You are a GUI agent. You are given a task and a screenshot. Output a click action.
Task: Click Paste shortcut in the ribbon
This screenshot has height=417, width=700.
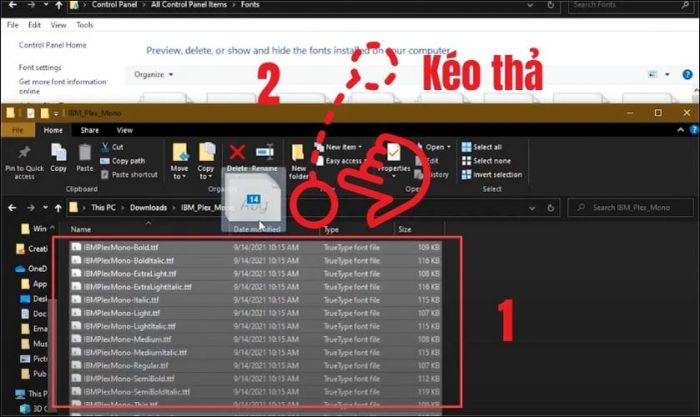[x=129, y=175]
